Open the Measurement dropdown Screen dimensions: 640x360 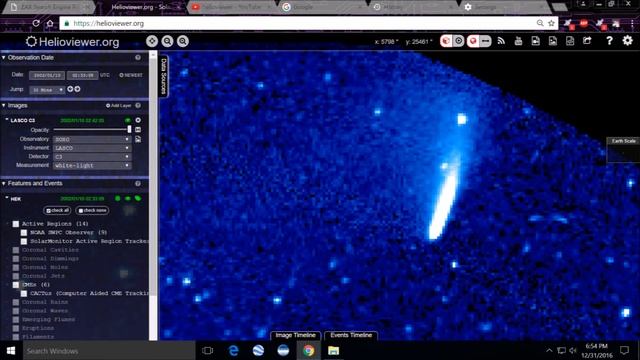point(92,165)
